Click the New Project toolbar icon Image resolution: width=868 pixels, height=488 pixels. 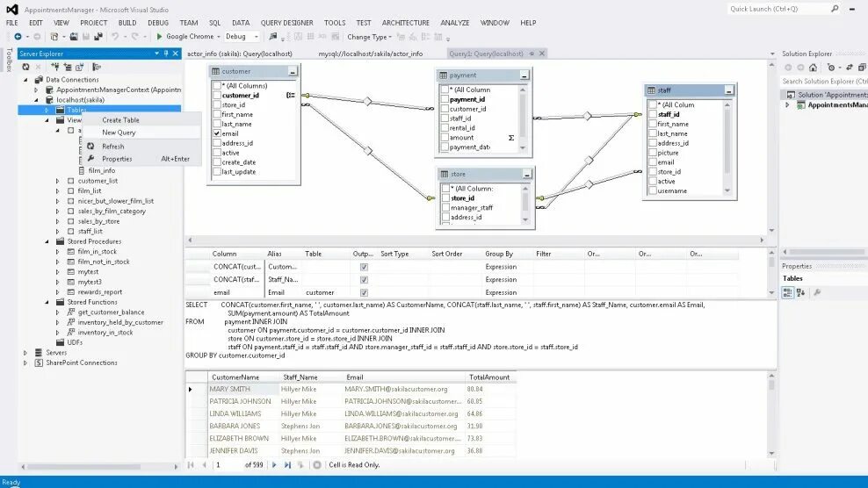point(54,37)
